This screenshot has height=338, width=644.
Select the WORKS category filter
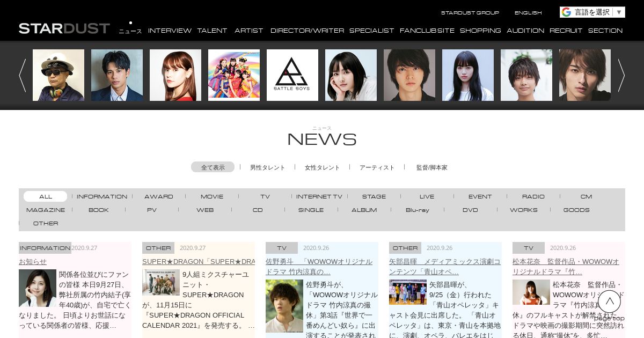coord(524,210)
